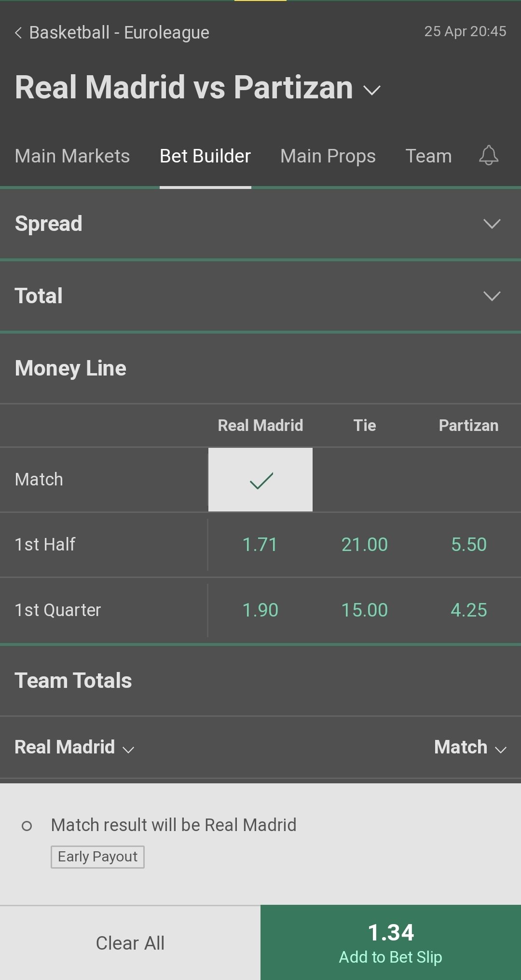Switch to the Main Markets tab

[x=72, y=156]
